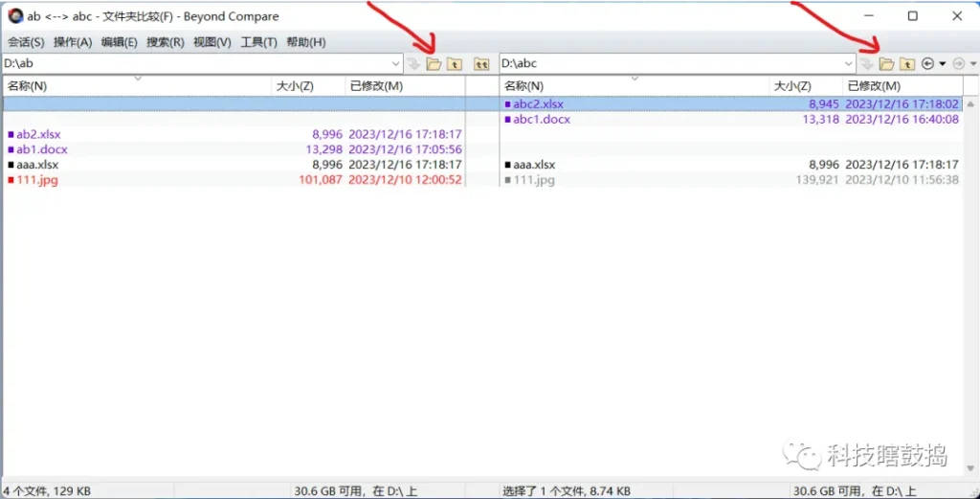The height and width of the screenshot is (499, 980).
Task: Click the browse folder icon for D:\ab
Action: point(434,64)
